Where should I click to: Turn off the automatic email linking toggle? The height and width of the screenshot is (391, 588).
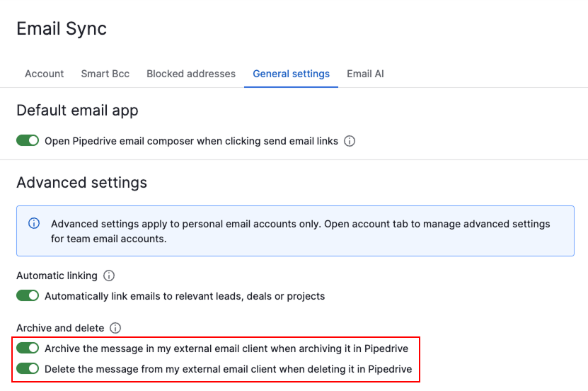[28, 296]
